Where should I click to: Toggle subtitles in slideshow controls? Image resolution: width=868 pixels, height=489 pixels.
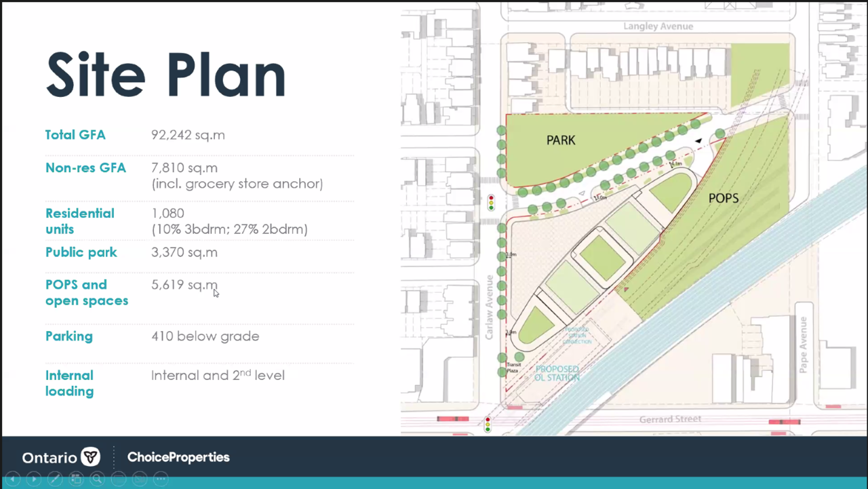pos(118,479)
